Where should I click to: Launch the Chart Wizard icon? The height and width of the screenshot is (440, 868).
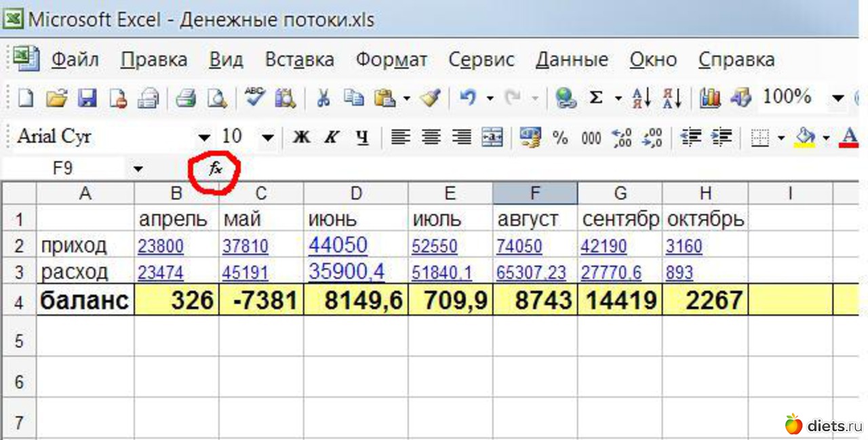(x=710, y=98)
